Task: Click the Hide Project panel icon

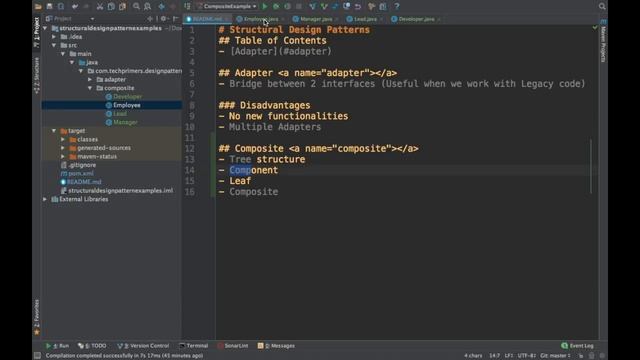Action: pos(176,19)
